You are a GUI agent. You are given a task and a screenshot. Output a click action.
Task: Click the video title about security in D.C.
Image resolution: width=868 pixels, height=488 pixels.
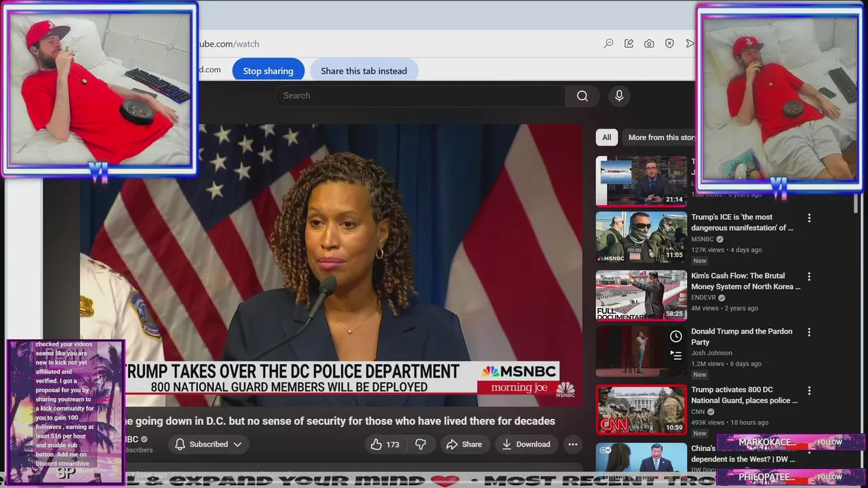pos(339,422)
